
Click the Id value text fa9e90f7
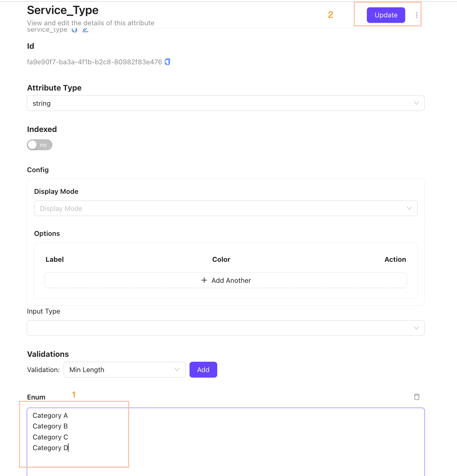(94, 62)
